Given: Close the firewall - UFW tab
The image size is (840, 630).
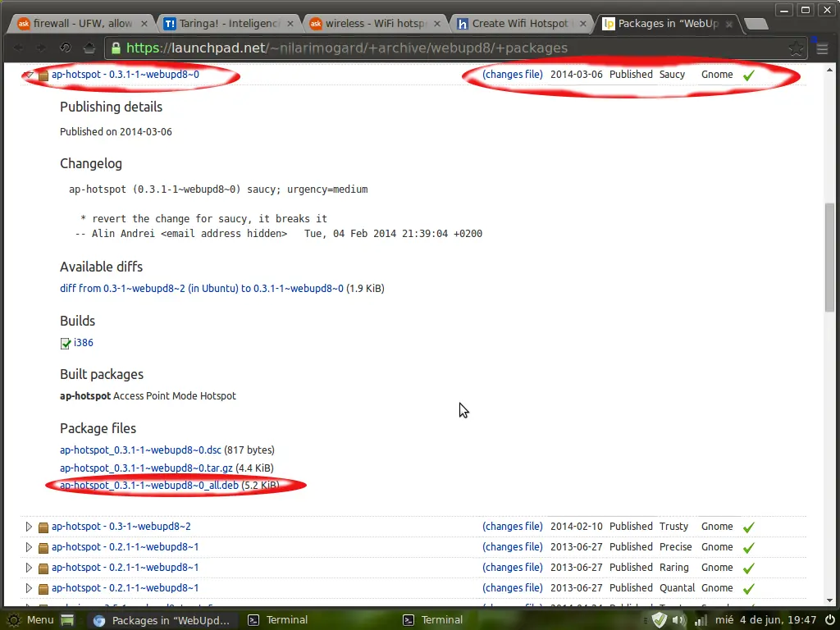Looking at the screenshot, I should coord(144,24).
